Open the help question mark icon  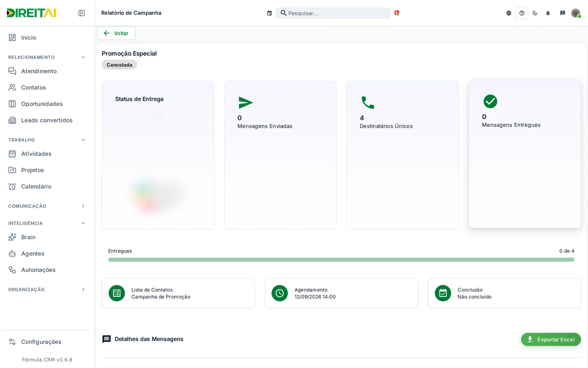pos(522,13)
